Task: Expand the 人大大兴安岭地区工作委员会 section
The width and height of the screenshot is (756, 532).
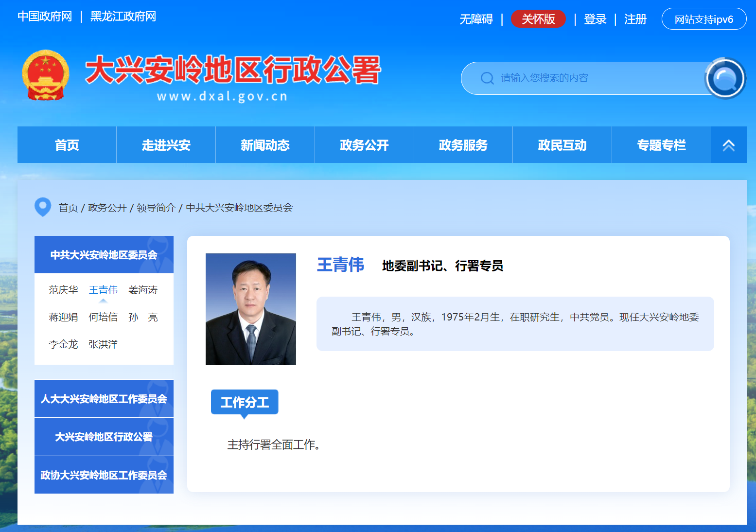Action: (x=104, y=398)
